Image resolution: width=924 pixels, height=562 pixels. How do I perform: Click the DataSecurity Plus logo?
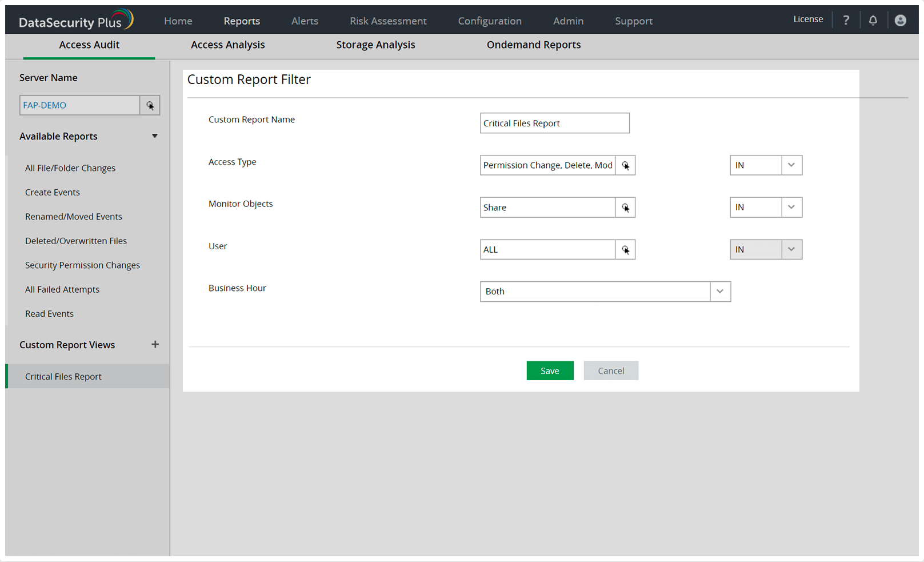click(75, 18)
